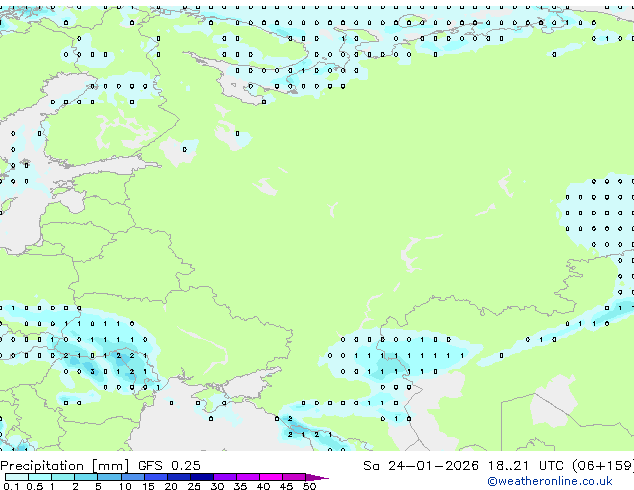Pick the 10–15 mm legend color box
The height and width of the screenshot is (490, 634).
133,477
